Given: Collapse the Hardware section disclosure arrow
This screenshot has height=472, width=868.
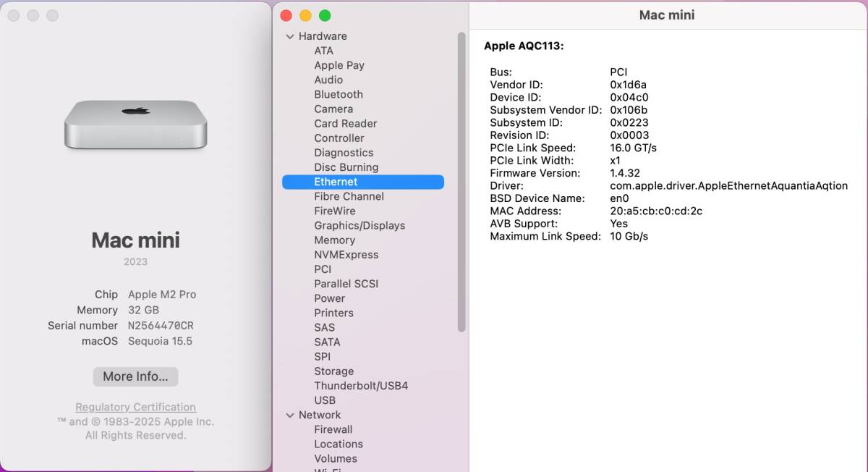Looking at the screenshot, I should point(290,36).
